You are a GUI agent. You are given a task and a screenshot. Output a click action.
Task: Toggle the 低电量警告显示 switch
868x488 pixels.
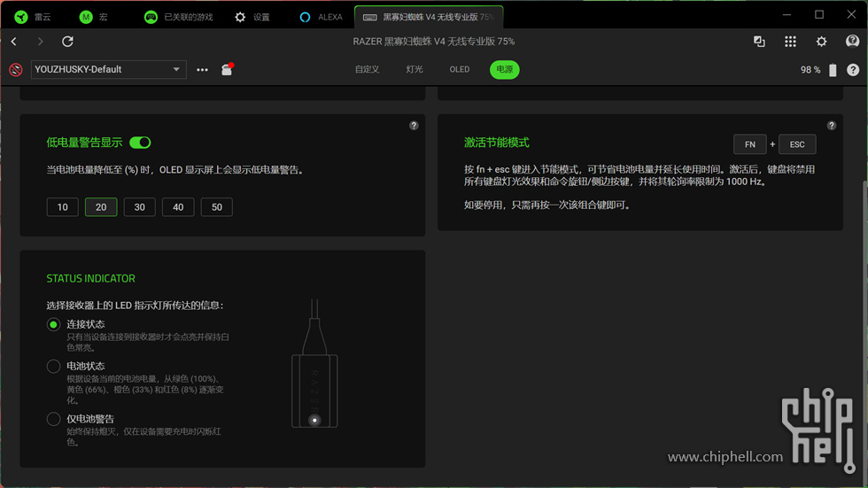coord(140,143)
